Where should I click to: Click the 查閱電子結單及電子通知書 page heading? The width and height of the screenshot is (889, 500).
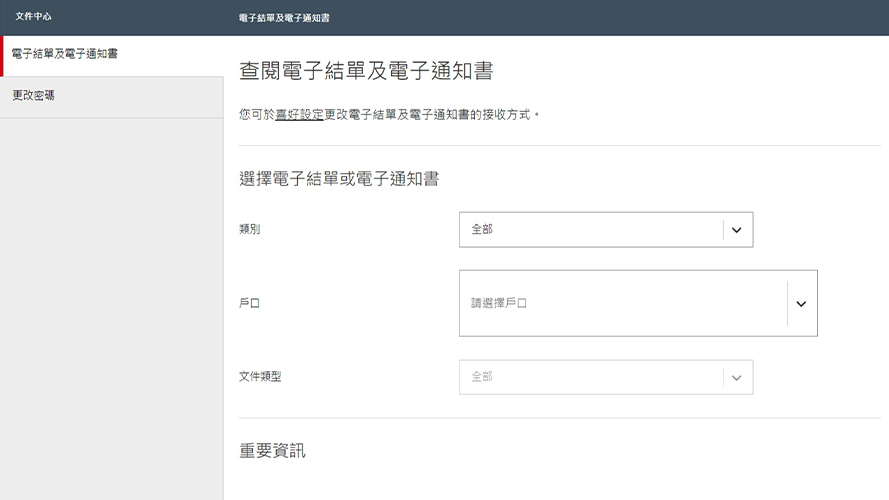pyautogui.click(x=366, y=71)
